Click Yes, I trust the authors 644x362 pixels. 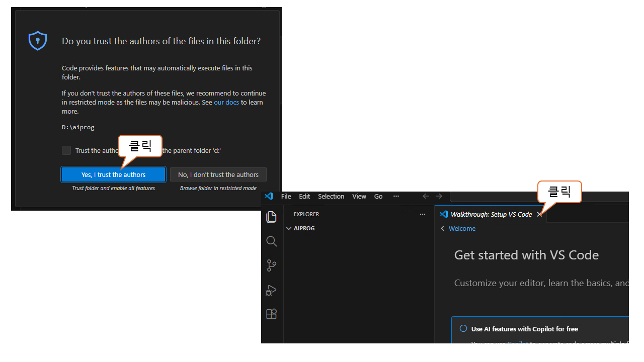click(x=113, y=174)
